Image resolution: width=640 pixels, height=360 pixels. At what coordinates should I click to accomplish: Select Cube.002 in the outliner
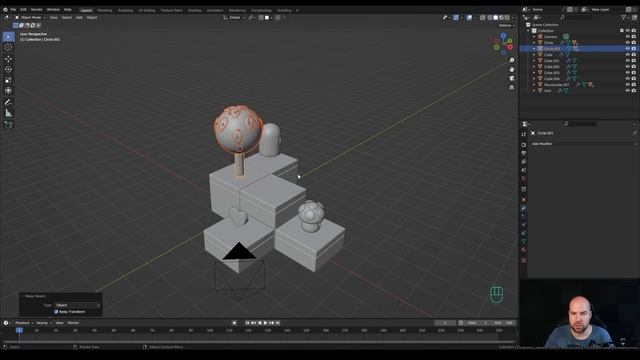point(552,67)
